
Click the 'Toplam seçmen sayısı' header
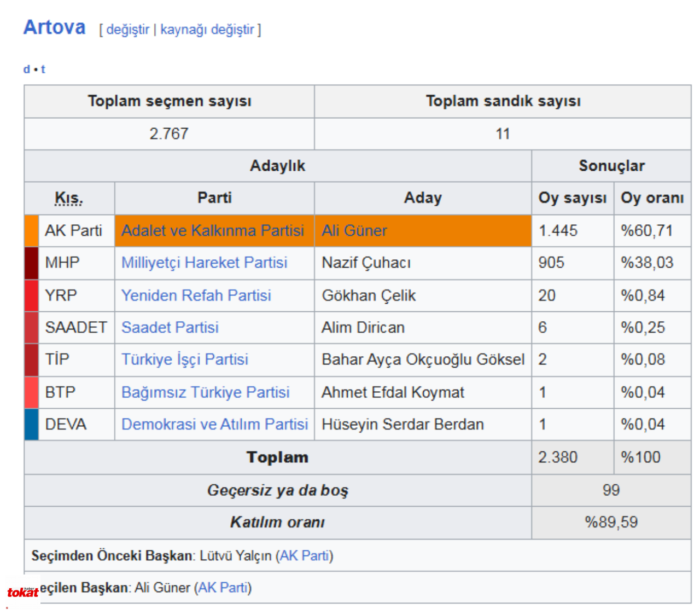pyautogui.click(x=170, y=101)
